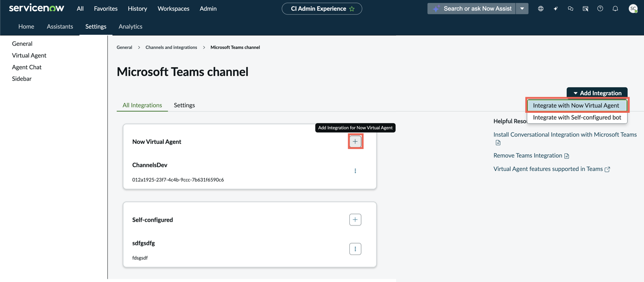Click the Search or ask Now Assist field
This screenshot has height=282, width=644.
coord(471,8)
